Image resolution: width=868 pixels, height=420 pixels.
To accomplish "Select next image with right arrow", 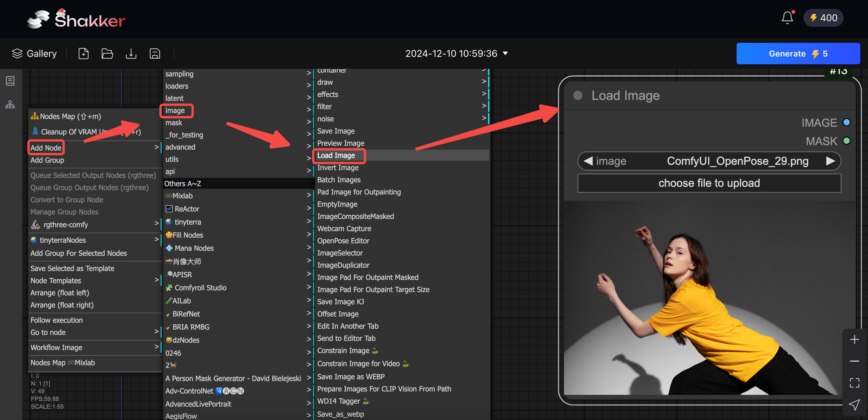I will click(830, 161).
